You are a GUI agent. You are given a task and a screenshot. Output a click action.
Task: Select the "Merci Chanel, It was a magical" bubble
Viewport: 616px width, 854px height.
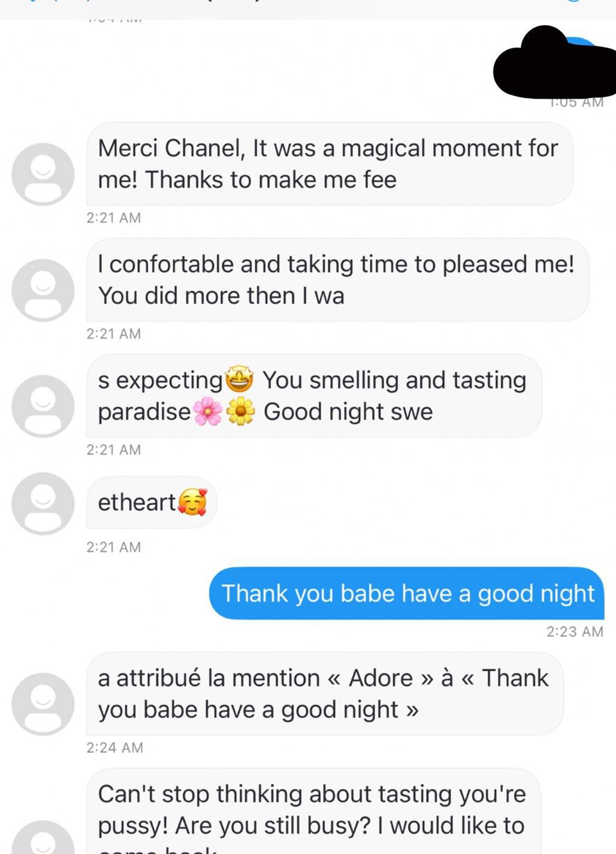point(329,164)
